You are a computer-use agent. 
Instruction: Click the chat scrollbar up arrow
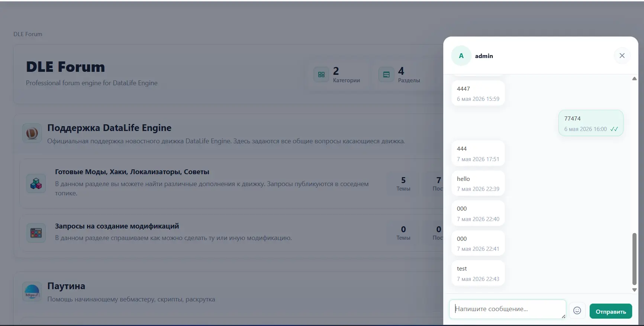tap(634, 79)
